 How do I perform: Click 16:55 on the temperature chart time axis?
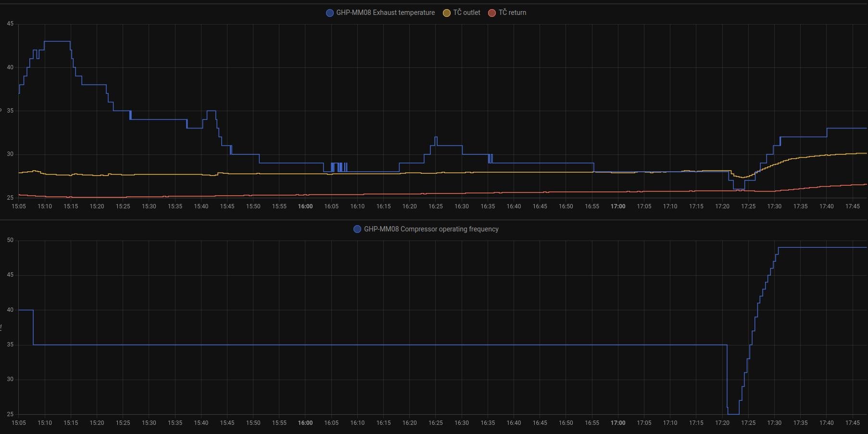click(x=592, y=206)
